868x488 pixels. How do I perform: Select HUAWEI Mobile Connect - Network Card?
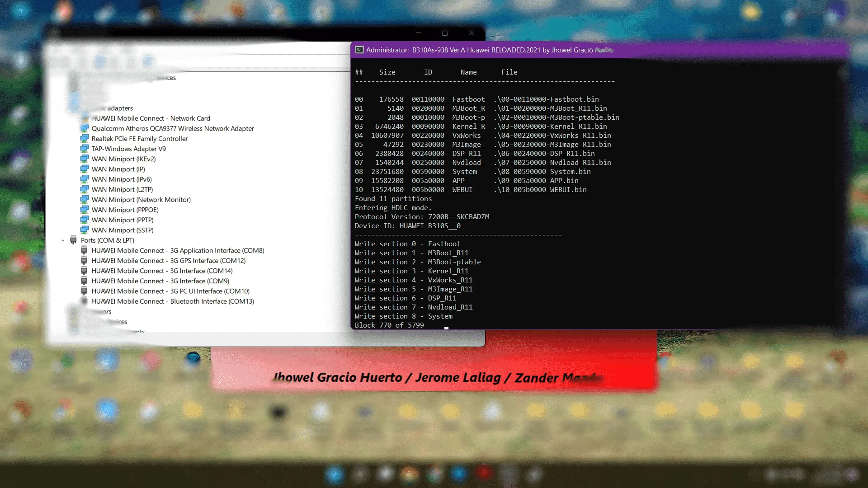click(151, 118)
